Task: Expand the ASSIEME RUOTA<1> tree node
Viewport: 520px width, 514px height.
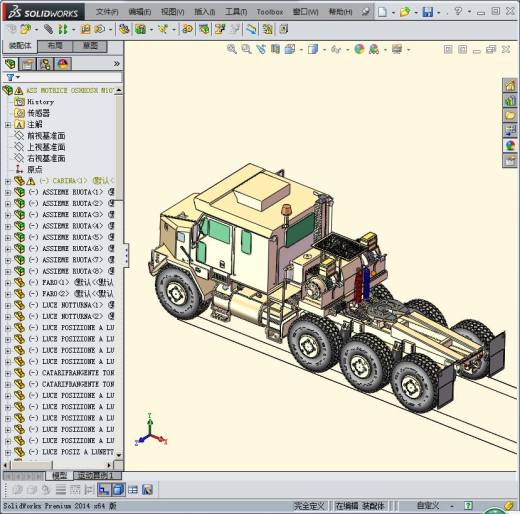Action: (8, 193)
